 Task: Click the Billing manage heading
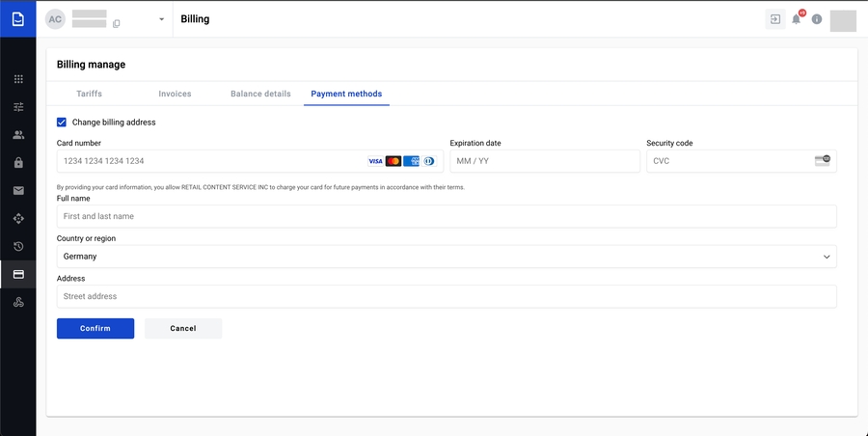[x=92, y=65]
